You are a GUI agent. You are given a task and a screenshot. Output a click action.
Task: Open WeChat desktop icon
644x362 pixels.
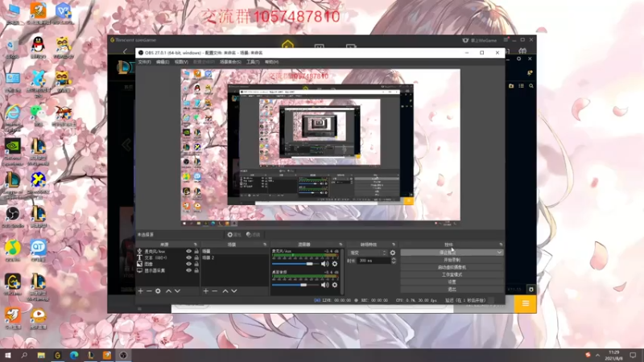coord(38,115)
